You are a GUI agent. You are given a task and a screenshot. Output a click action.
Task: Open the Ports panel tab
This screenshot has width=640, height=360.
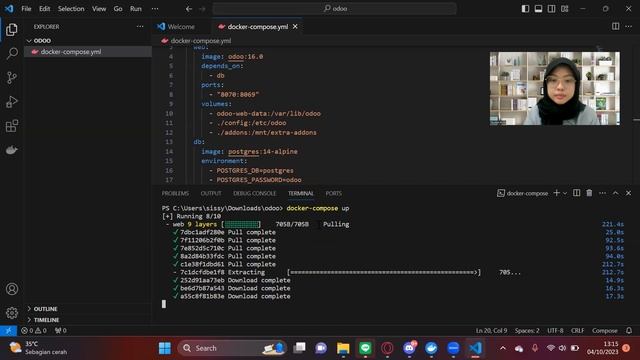pyautogui.click(x=333, y=193)
